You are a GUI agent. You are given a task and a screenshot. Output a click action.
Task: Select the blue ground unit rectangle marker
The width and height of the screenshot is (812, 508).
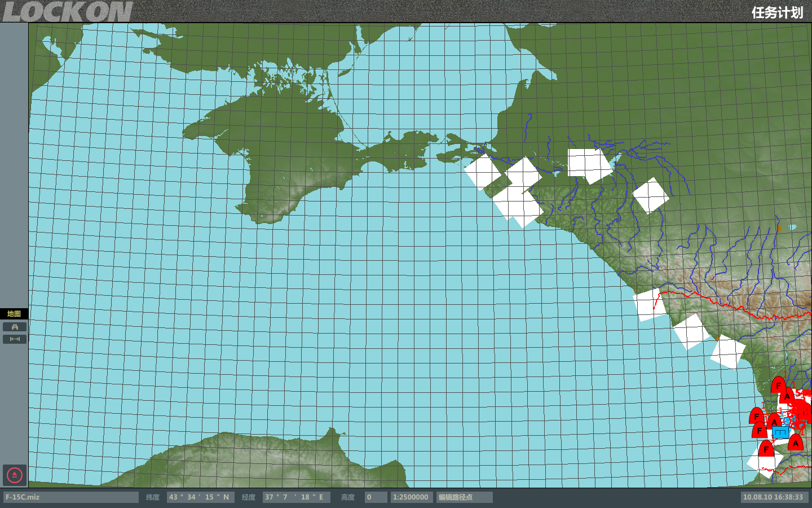click(x=780, y=433)
